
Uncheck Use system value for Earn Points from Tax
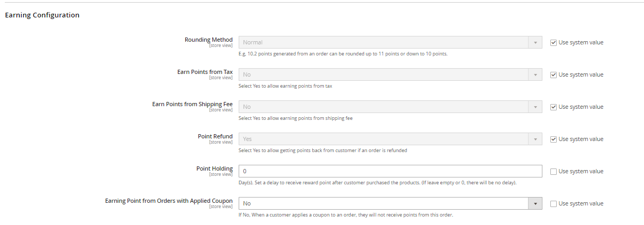click(x=554, y=74)
